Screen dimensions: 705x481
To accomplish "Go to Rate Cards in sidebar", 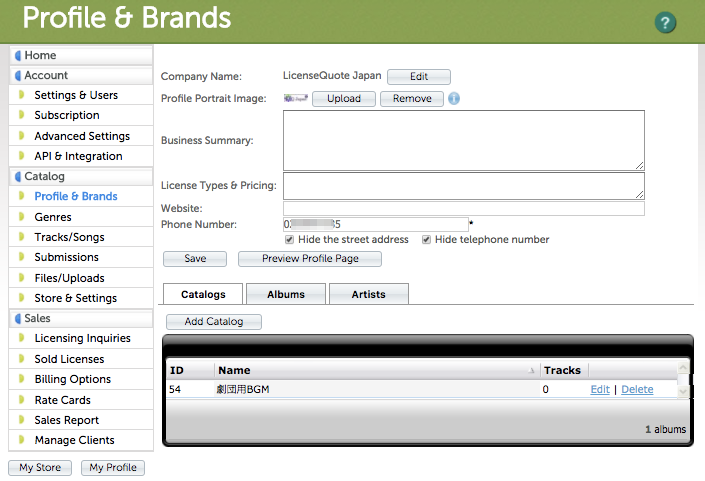I will (62, 400).
